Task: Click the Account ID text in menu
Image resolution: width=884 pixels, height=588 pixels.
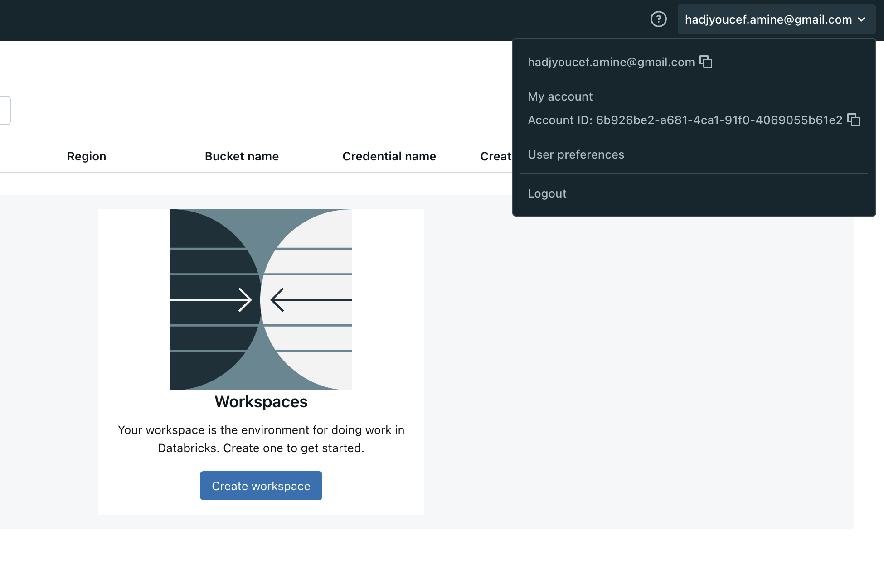Action: [x=685, y=120]
